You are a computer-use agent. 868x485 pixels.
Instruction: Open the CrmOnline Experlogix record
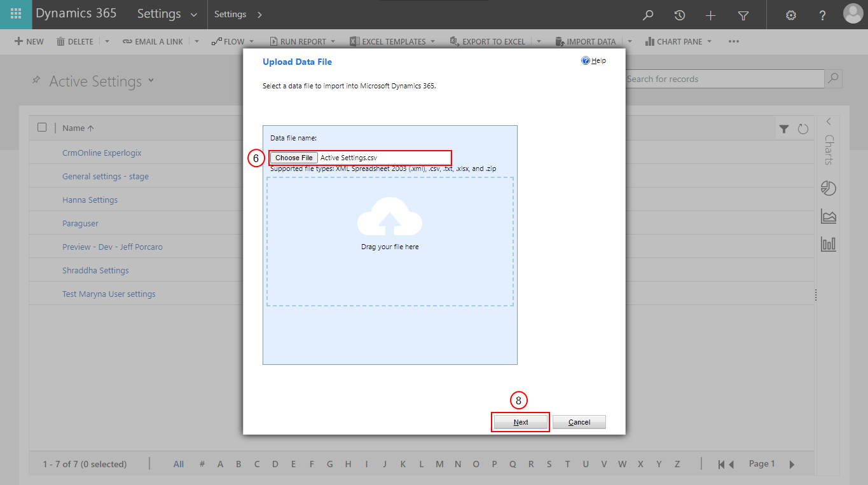coord(102,153)
